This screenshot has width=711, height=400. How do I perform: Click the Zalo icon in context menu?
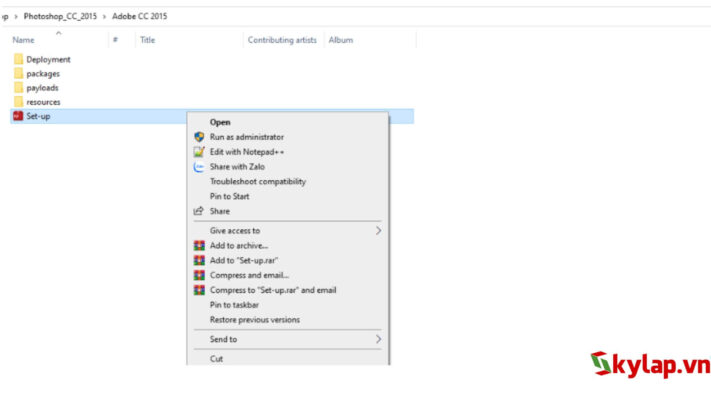pyautogui.click(x=199, y=167)
